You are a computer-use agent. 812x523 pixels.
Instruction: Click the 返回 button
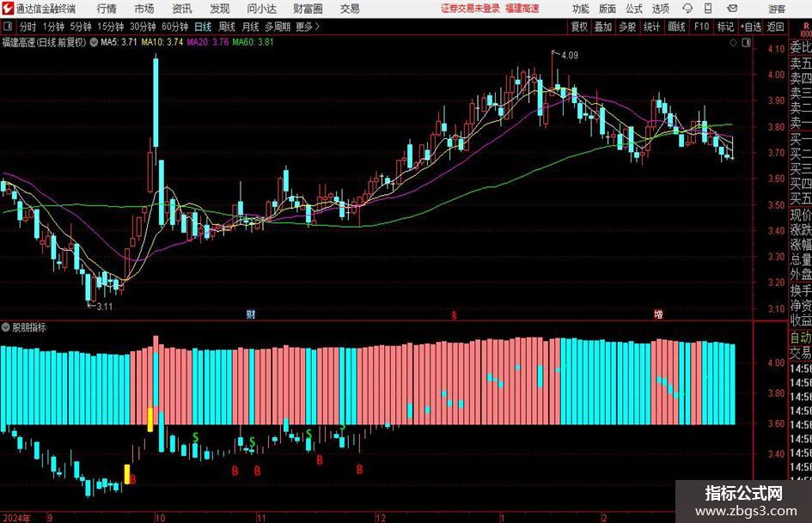pyautogui.click(x=775, y=27)
